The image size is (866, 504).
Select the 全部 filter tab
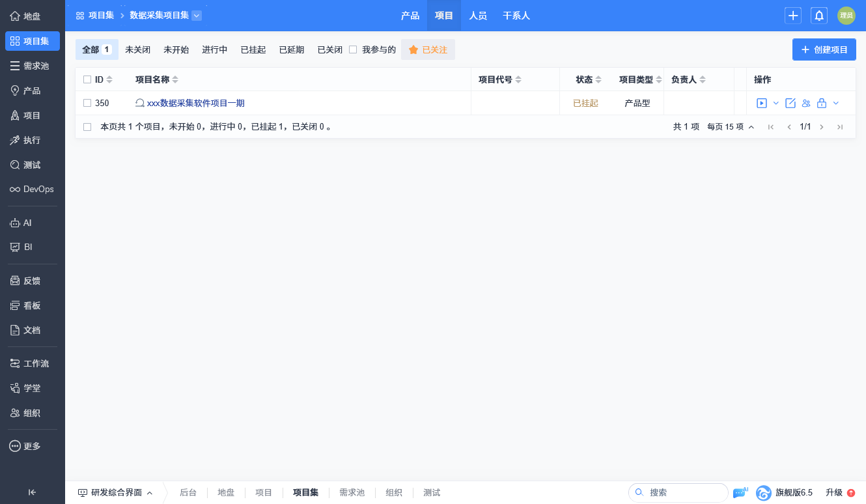point(97,49)
